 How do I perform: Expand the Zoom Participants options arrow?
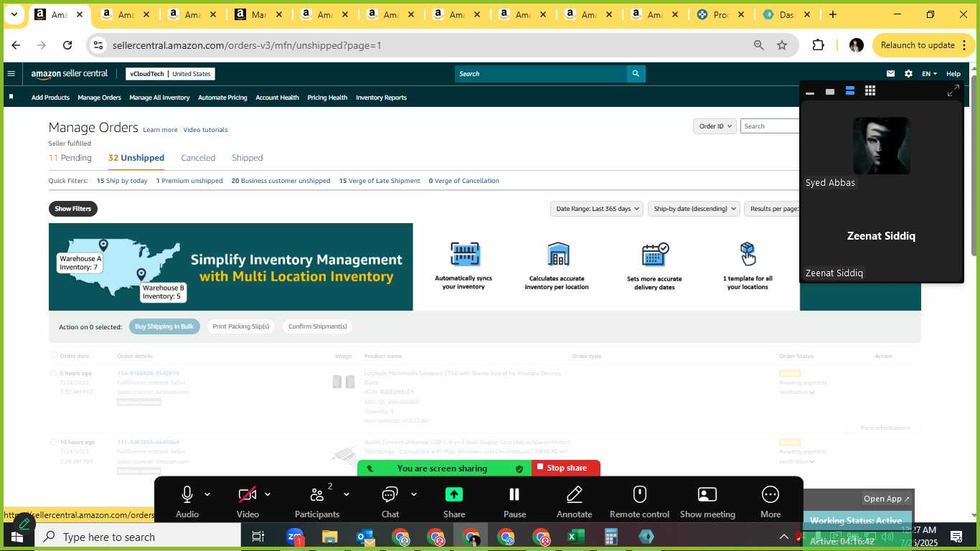(x=347, y=494)
